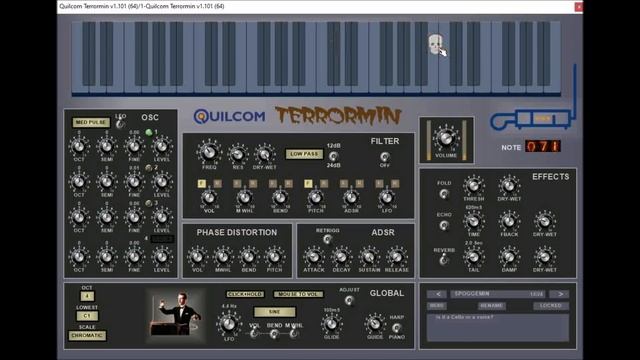Click the SPOGGEMIN preset name field
The width and height of the screenshot is (640, 360).
pyautogui.click(x=498, y=294)
